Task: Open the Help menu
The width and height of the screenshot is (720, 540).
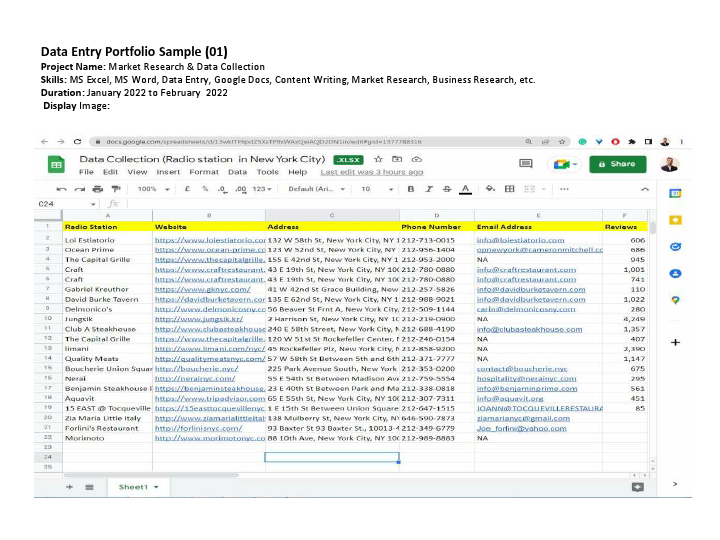Action: [x=298, y=172]
